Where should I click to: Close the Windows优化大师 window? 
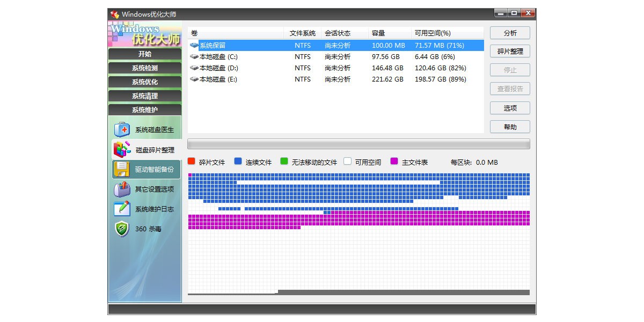click(529, 13)
